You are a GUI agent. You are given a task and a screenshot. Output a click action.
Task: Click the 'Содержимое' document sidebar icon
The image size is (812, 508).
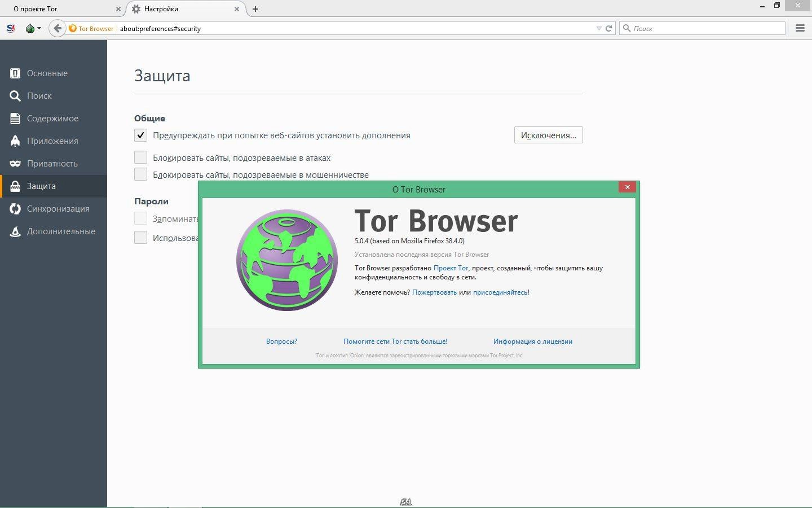15,119
